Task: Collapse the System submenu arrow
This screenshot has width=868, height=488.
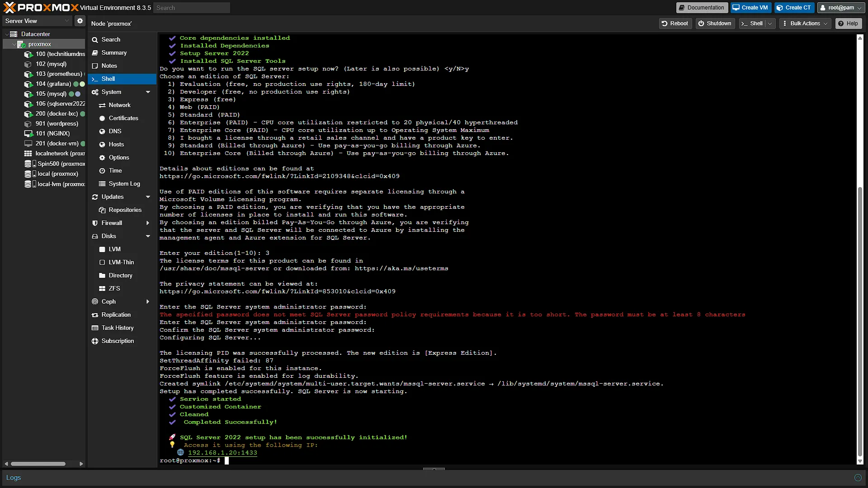Action: (148, 92)
